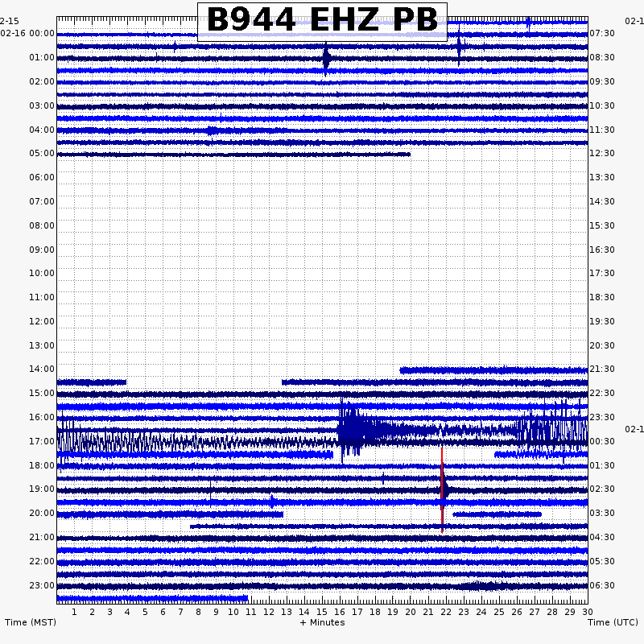This screenshot has height=644, width=644.
Task: Select minute 30 on the bottom axis
Action: 588,612
